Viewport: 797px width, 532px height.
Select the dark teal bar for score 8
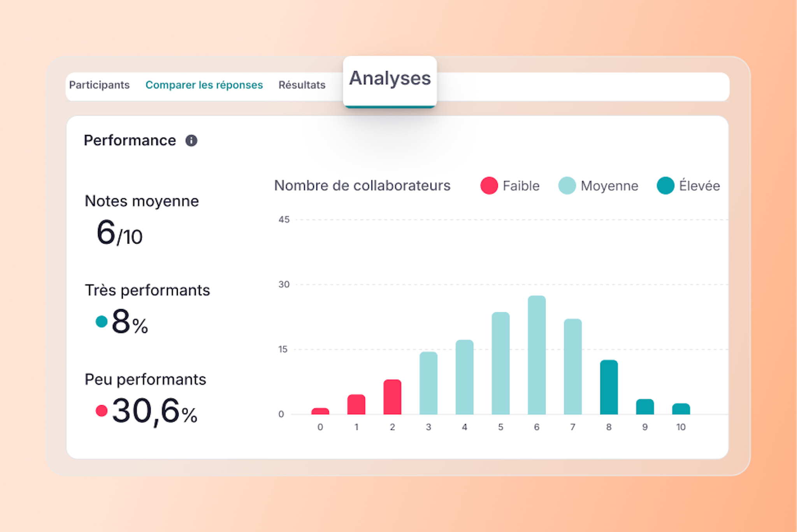pyautogui.click(x=609, y=387)
